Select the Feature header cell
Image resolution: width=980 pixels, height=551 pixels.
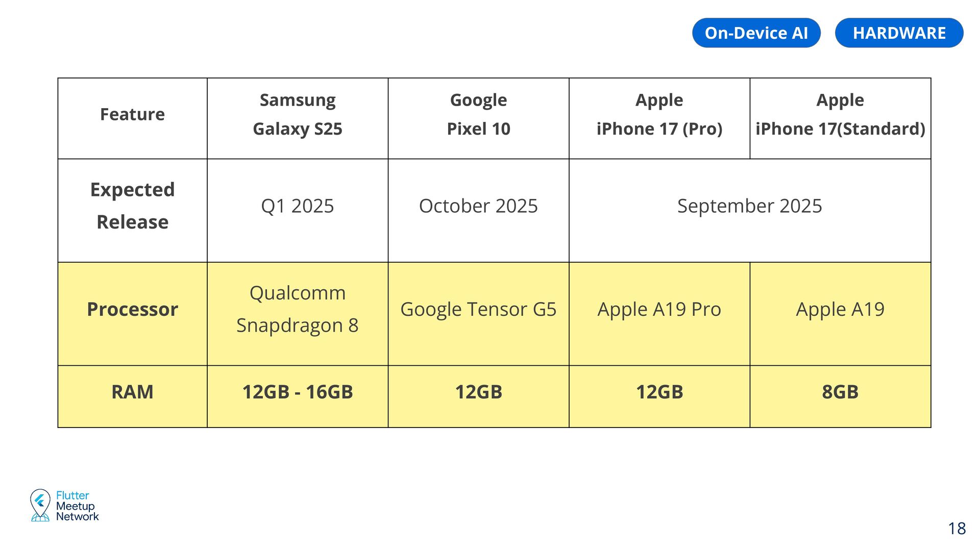pos(132,115)
